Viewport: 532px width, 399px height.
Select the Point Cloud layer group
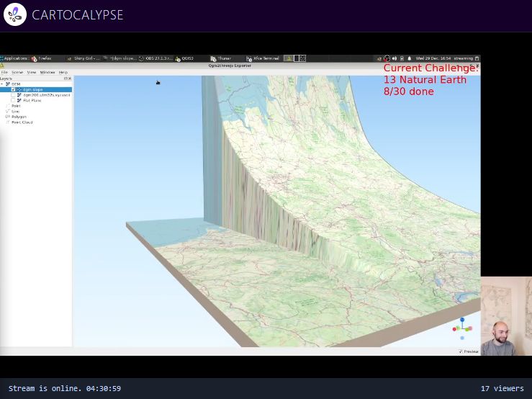coord(22,122)
